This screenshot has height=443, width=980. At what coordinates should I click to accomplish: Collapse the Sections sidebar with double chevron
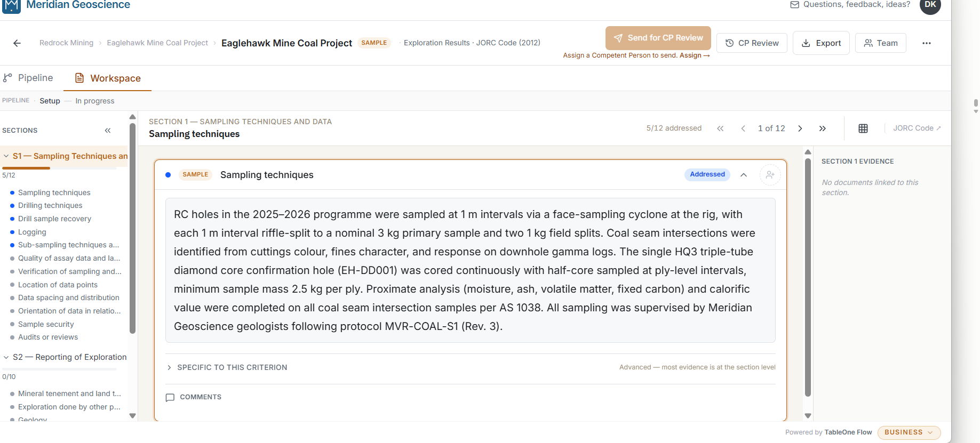pyautogui.click(x=108, y=131)
